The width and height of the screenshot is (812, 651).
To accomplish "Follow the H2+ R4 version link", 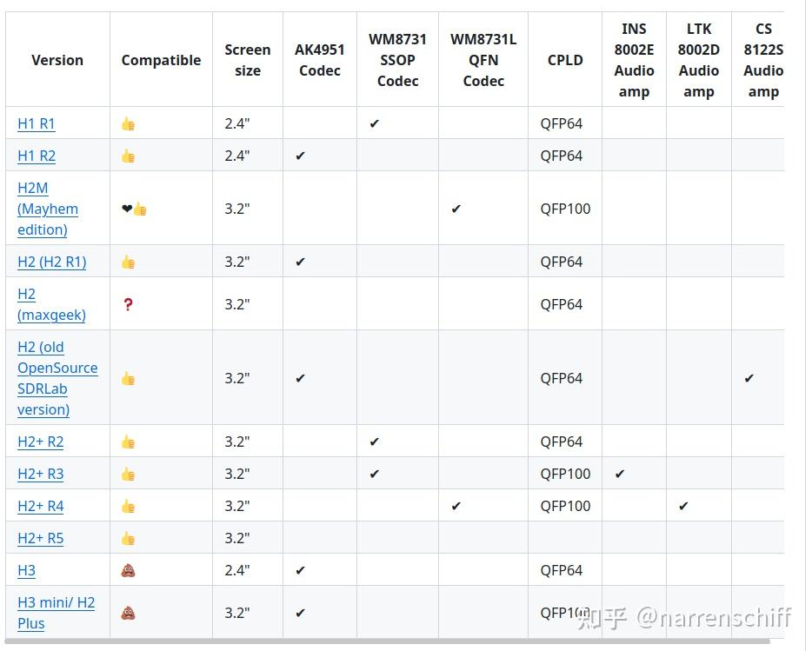I will pos(41,506).
